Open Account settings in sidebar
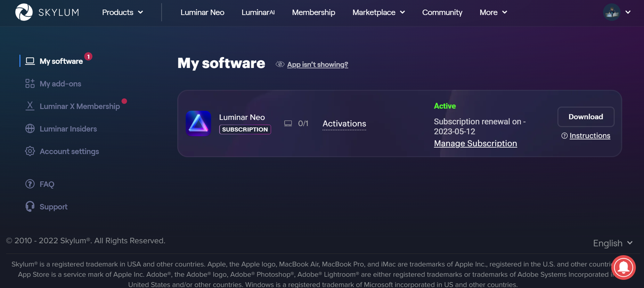 click(69, 151)
